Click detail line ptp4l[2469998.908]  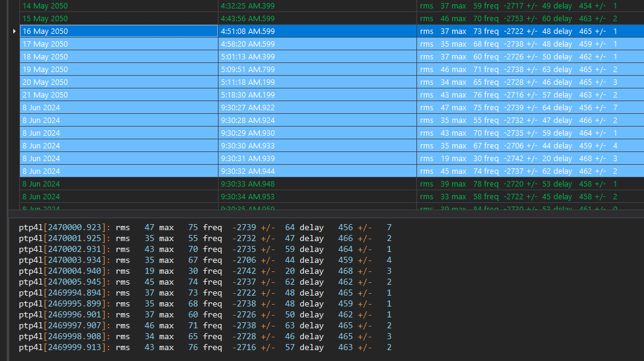pos(205,336)
